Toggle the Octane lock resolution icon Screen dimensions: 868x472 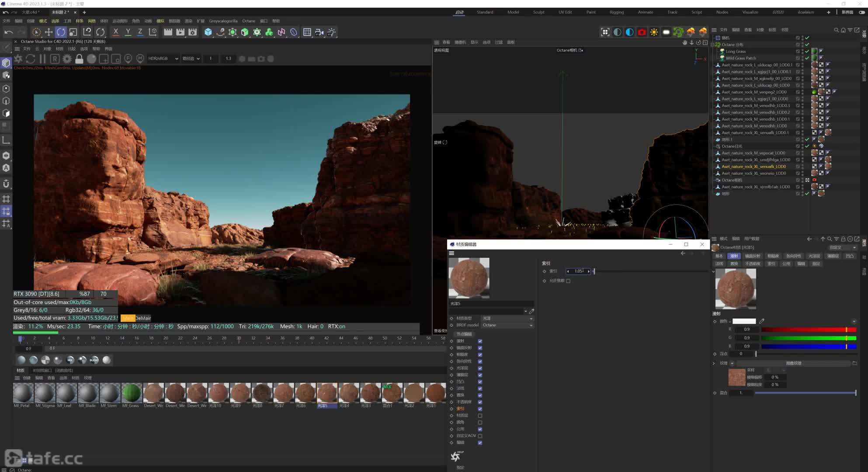(x=79, y=59)
